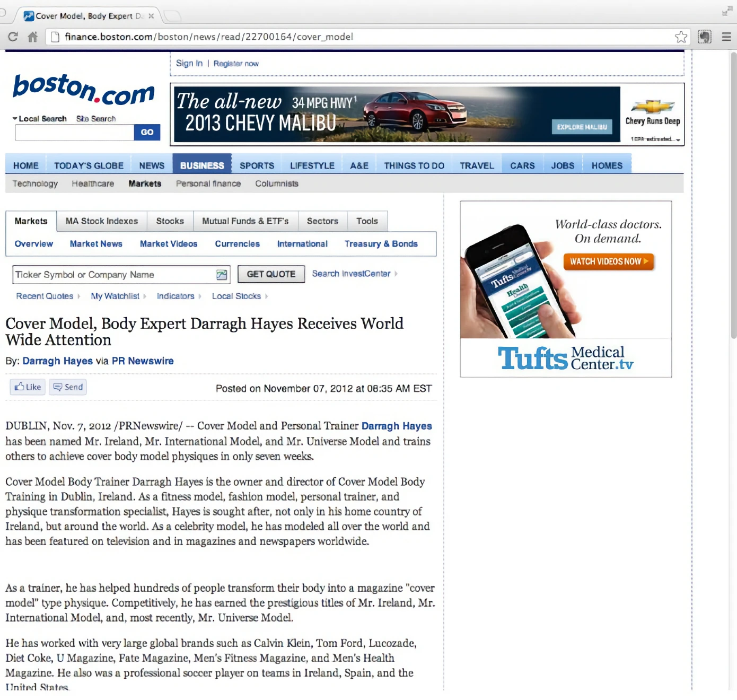Select the BUSINESS navigation item
Viewport: 737px width, 700px height.
point(202,164)
